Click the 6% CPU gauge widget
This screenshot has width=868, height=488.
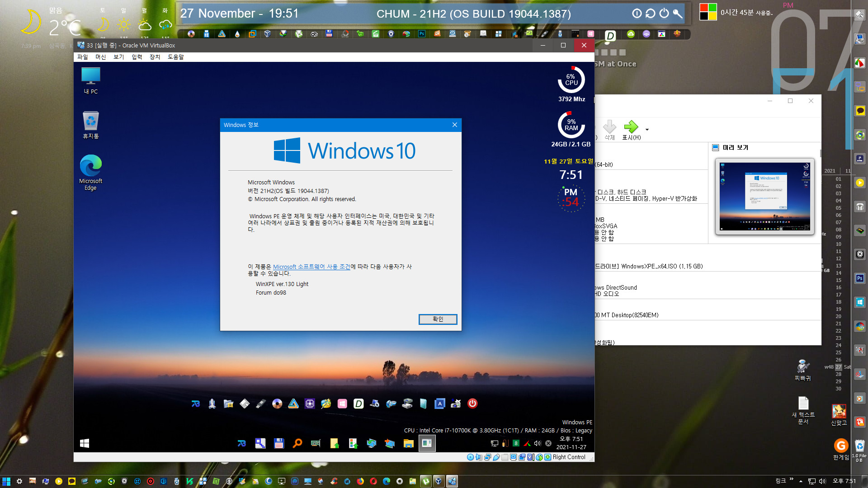(571, 80)
